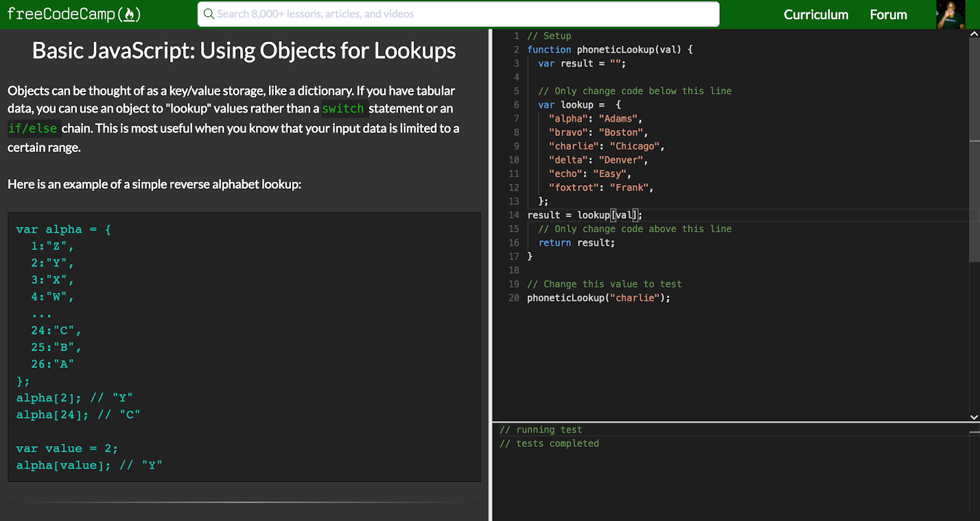Click 'Only change code above this line' comment

(x=635, y=229)
